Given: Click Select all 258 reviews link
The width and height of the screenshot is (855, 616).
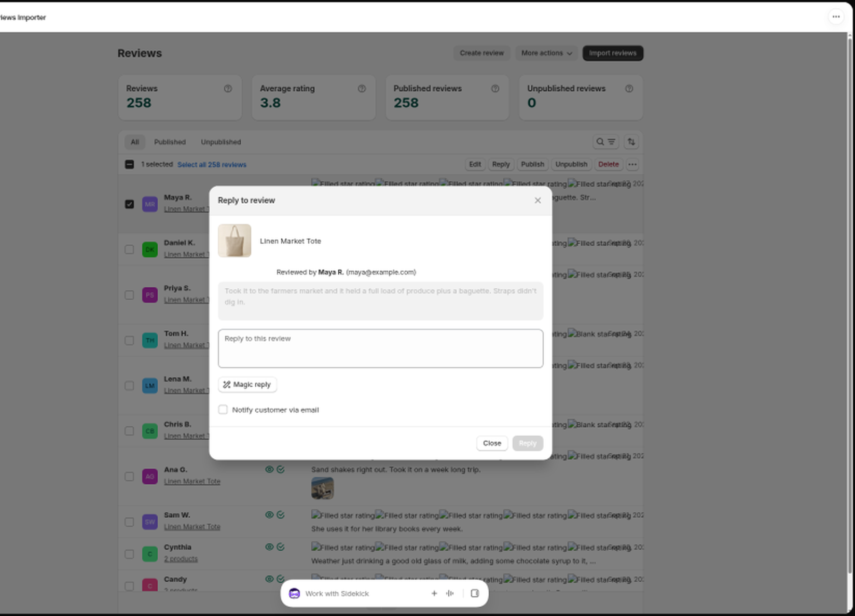Looking at the screenshot, I should pos(212,165).
